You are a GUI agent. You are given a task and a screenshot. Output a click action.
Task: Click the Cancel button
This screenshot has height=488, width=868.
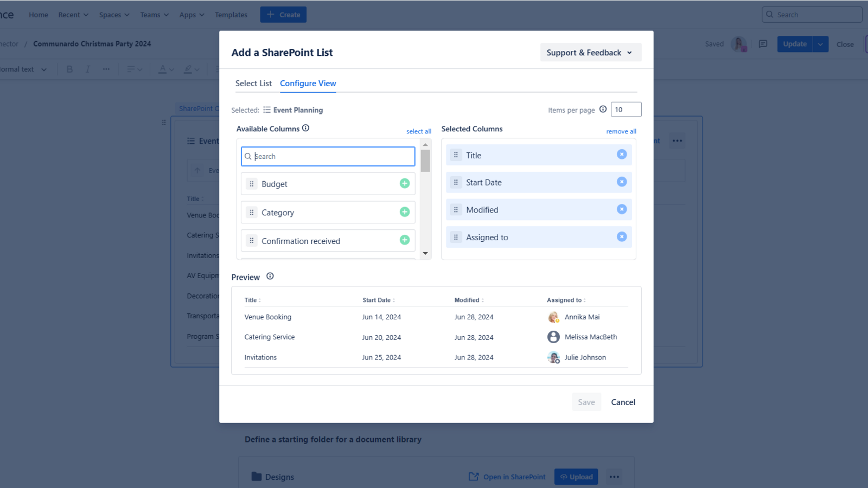point(623,402)
